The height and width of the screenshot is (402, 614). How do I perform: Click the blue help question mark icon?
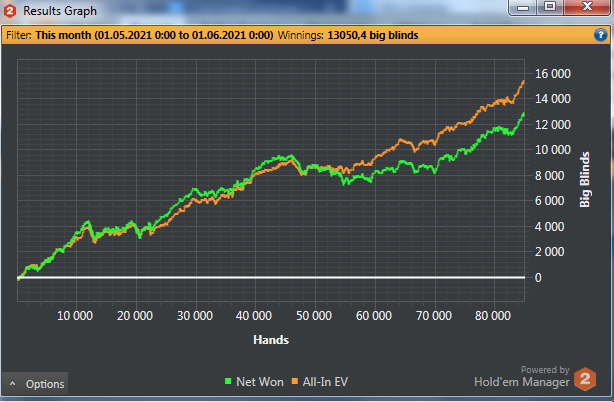click(600, 35)
